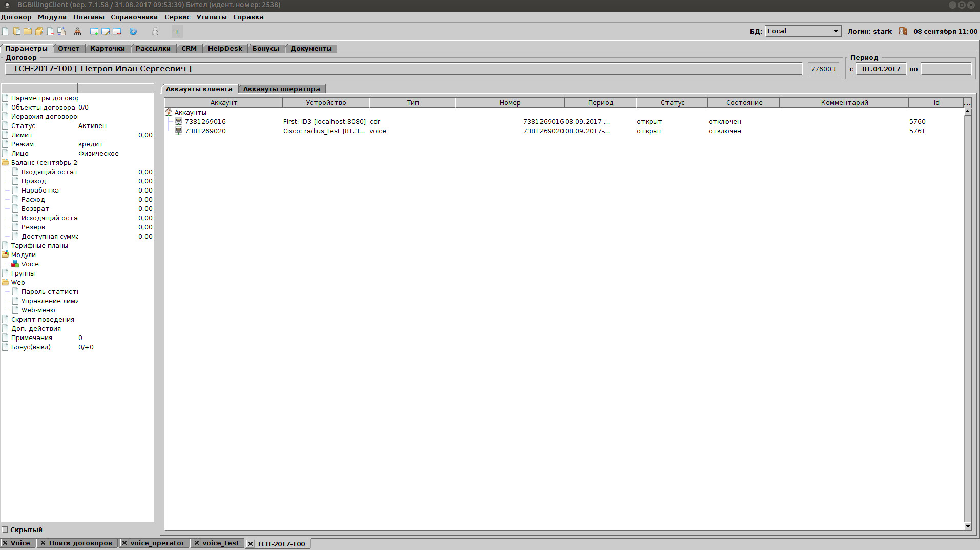Image resolution: width=980 pixels, height=550 pixels.
Task: Switch to the Аккаунты оператора tab
Action: point(281,89)
